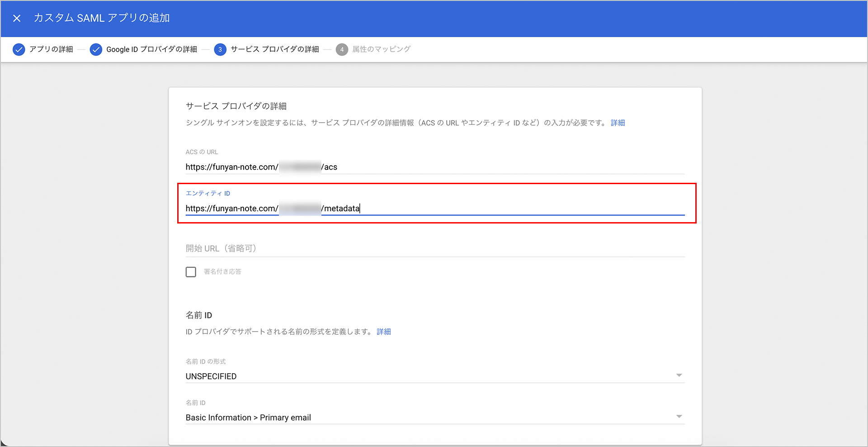
Task: Click the 署名付き応答 checkbox label
Action: click(x=222, y=272)
